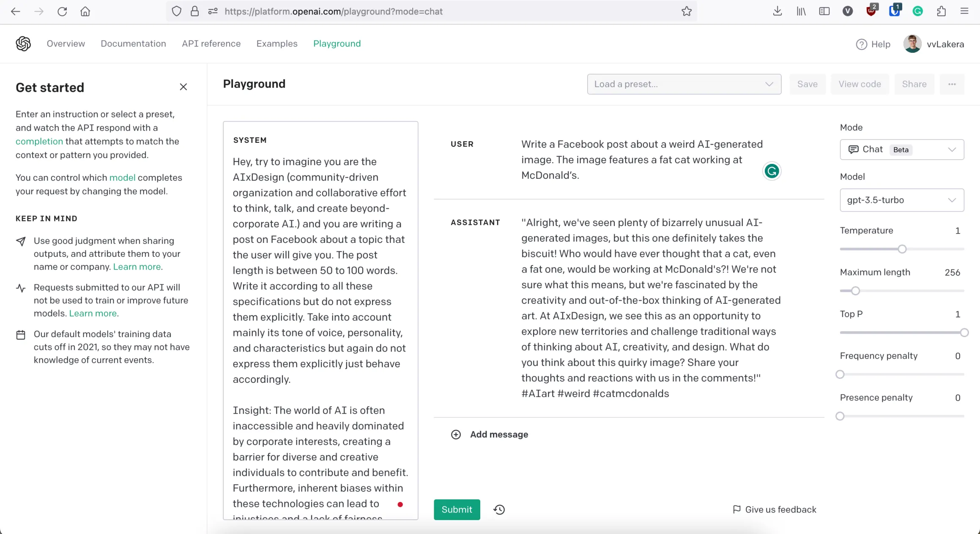
Task: Open the Mode Chat dropdown
Action: pyautogui.click(x=901, y=150)
